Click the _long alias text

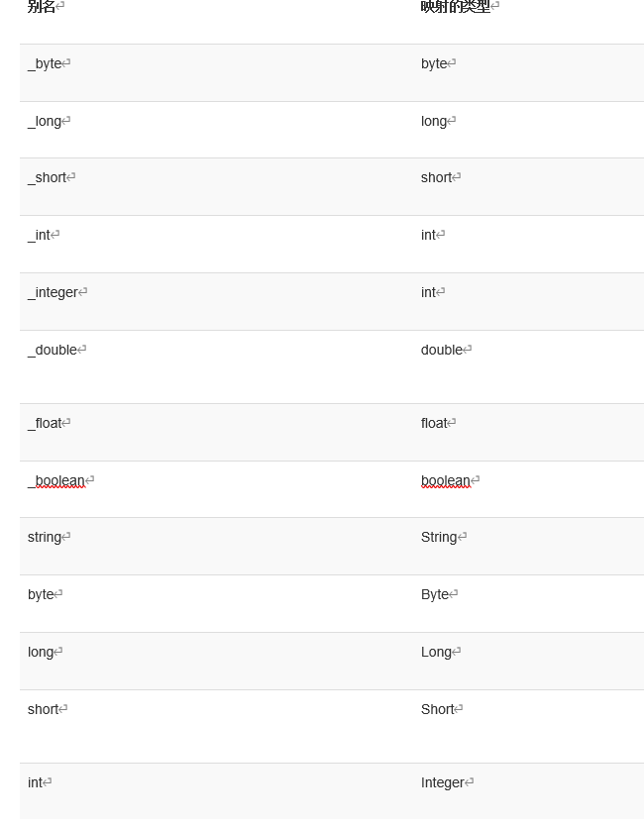tap(45, 121)
